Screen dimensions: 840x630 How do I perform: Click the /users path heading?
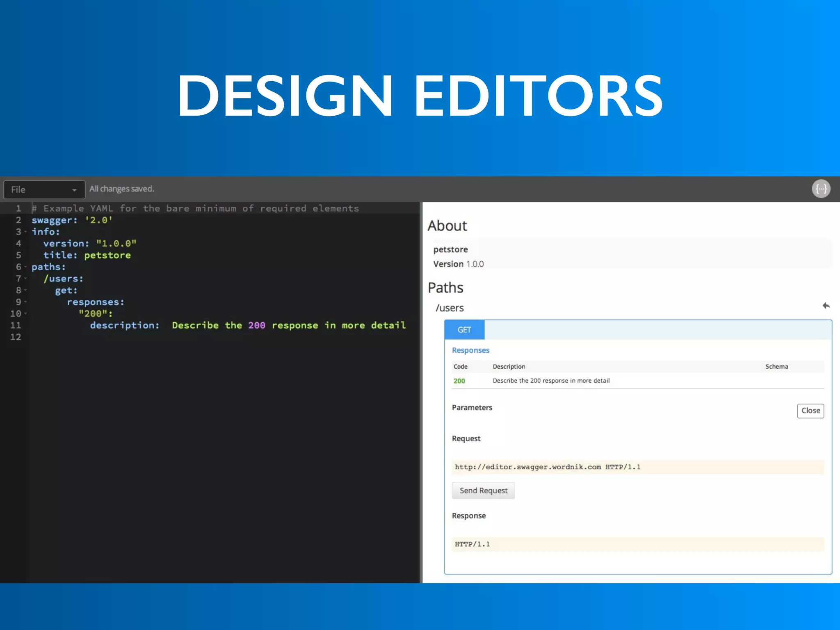pos(450,308)
